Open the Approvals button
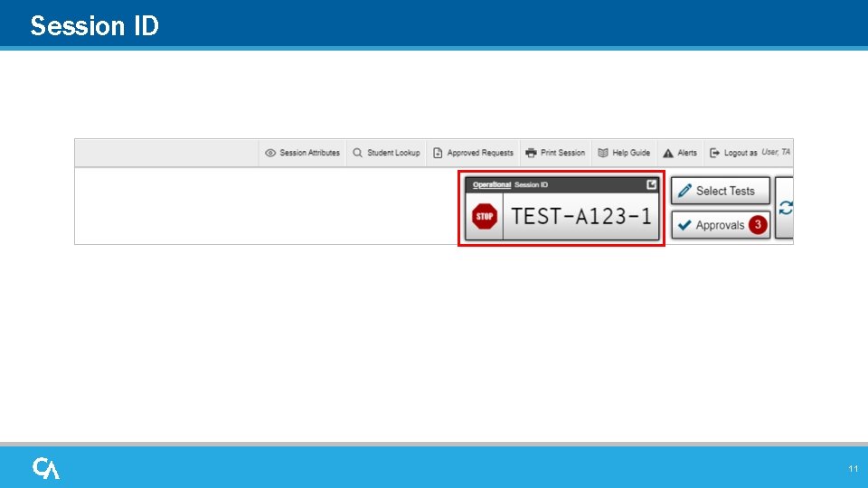 click(x=721, y=225)
